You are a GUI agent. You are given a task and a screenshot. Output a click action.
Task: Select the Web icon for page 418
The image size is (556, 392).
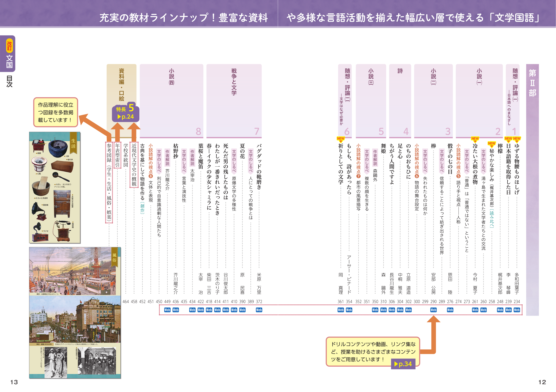(209, 310)
